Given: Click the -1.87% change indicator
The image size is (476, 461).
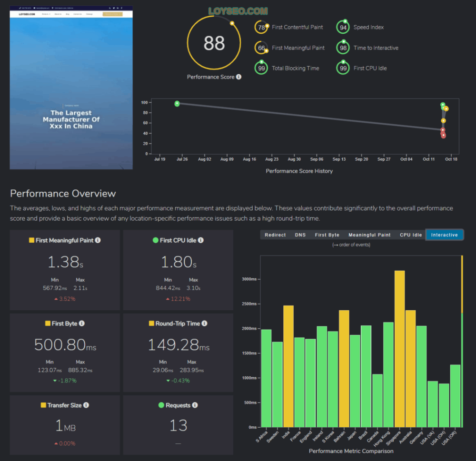Looking at the screenshot, I should pyautogui.click(x=65, y=381).
